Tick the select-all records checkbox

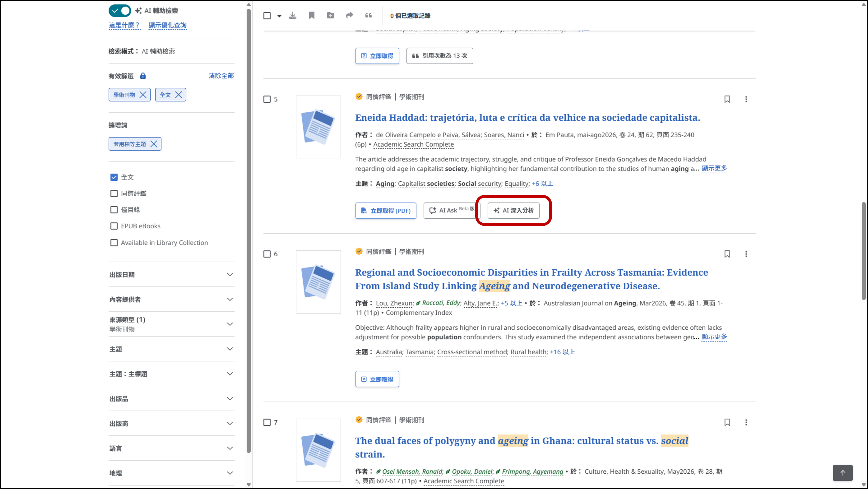pos(267,16)
